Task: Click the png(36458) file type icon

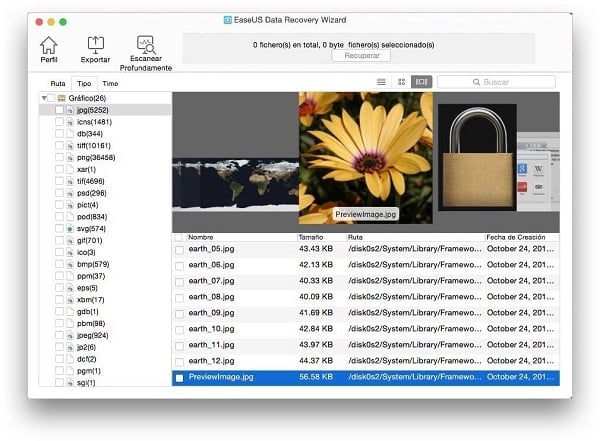Action: pos(70,158)
